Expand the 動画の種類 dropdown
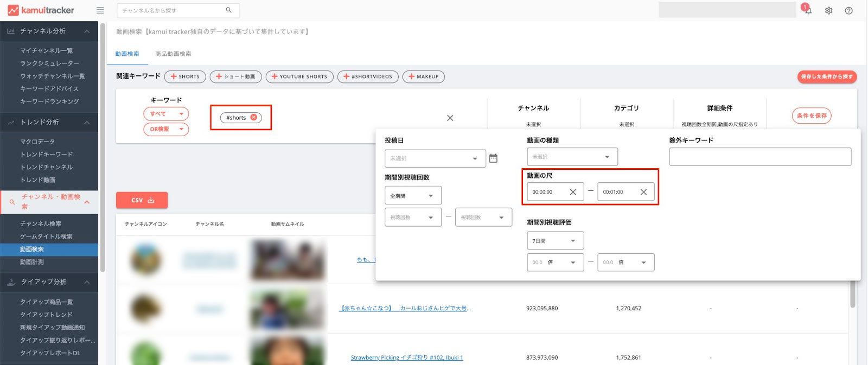 [x=572, y=157]
